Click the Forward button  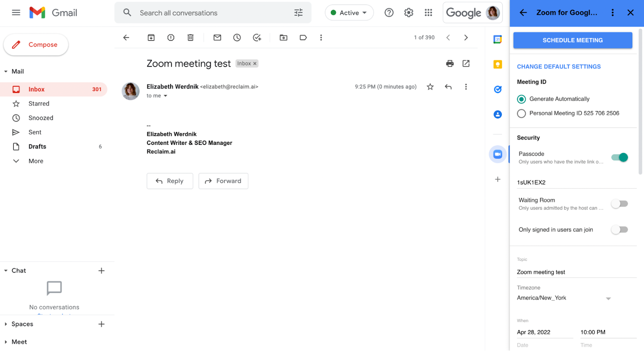pos(223,181)
